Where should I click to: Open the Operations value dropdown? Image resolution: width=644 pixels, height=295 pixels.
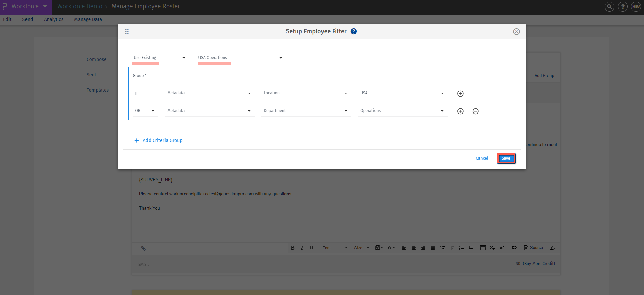[x=402, y=111]
